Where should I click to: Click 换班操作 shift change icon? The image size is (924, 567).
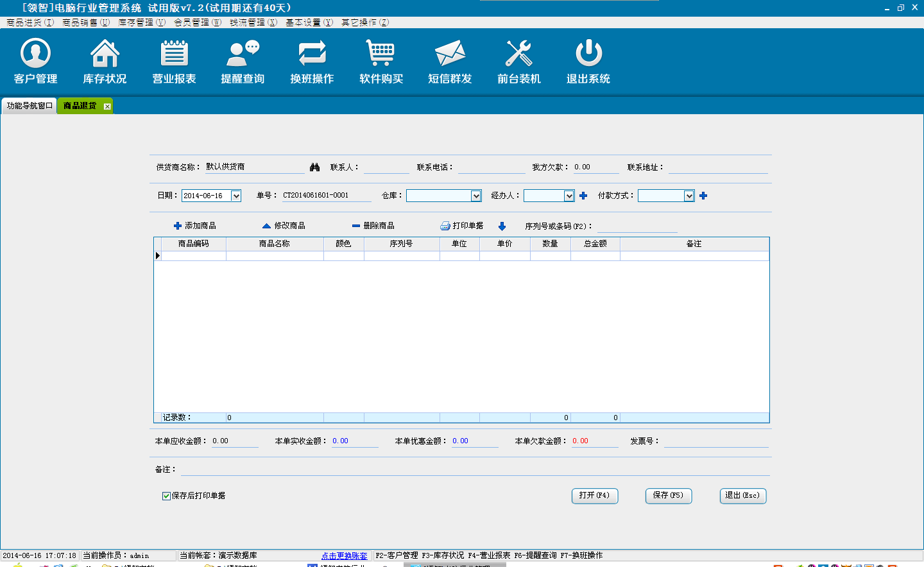click(x=312, y=54)
